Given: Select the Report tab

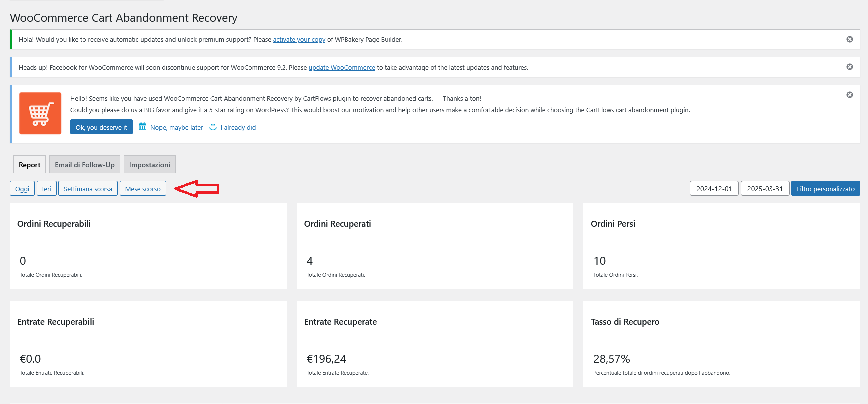Looking at the screenshot, I should 30,165.
